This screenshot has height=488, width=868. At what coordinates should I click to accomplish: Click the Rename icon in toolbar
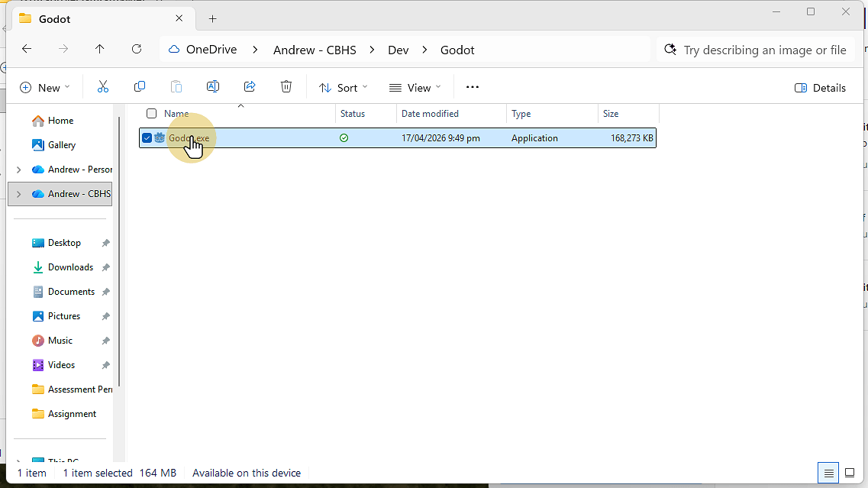click(213, 87)
